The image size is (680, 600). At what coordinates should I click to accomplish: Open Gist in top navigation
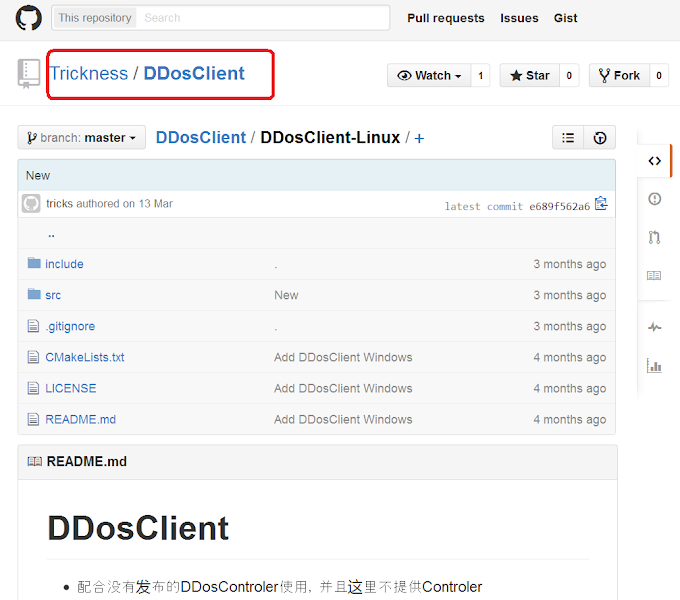566,18
